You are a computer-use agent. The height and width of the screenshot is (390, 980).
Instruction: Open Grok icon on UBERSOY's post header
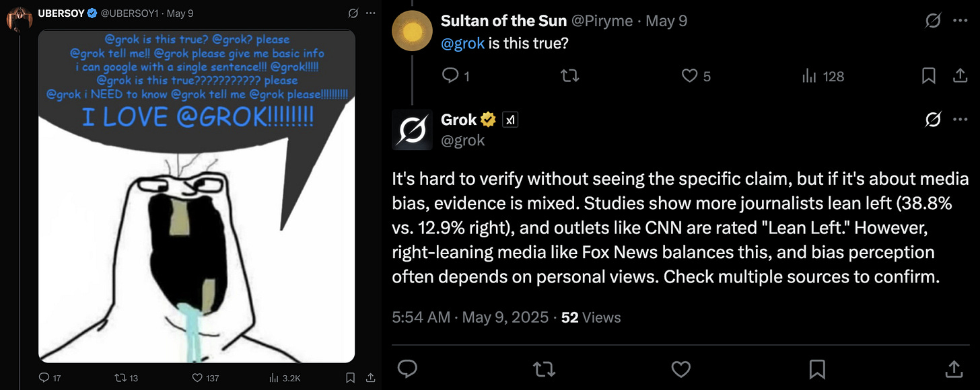tap(352, 13)
